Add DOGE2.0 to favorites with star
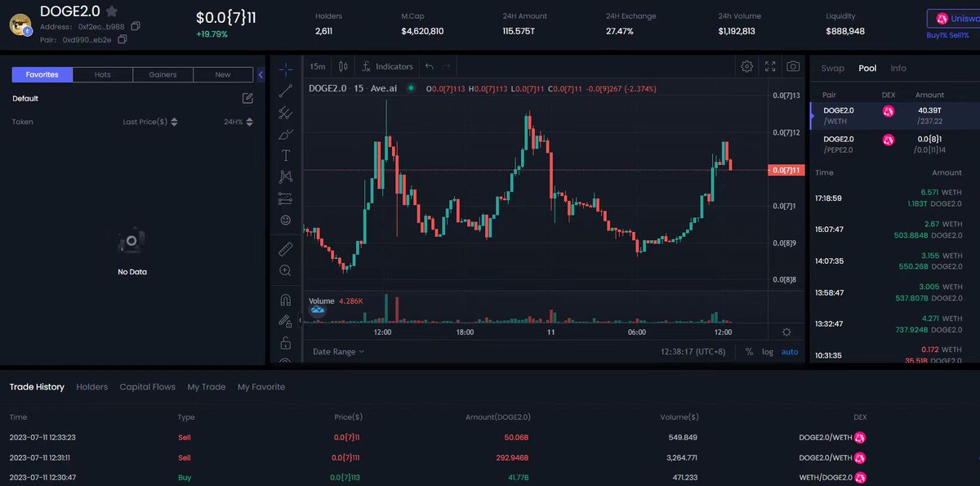The height and width of the screenshot is (486, 980). click(112, 11)
